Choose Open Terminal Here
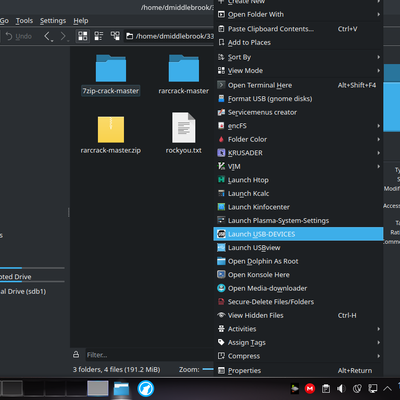The image size is (400, 400). coord(298,85)
